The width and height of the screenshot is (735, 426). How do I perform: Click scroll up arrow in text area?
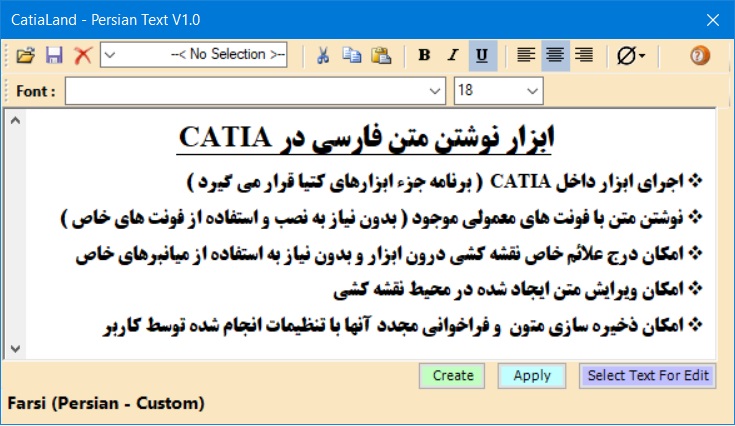(x=15, y=120)
